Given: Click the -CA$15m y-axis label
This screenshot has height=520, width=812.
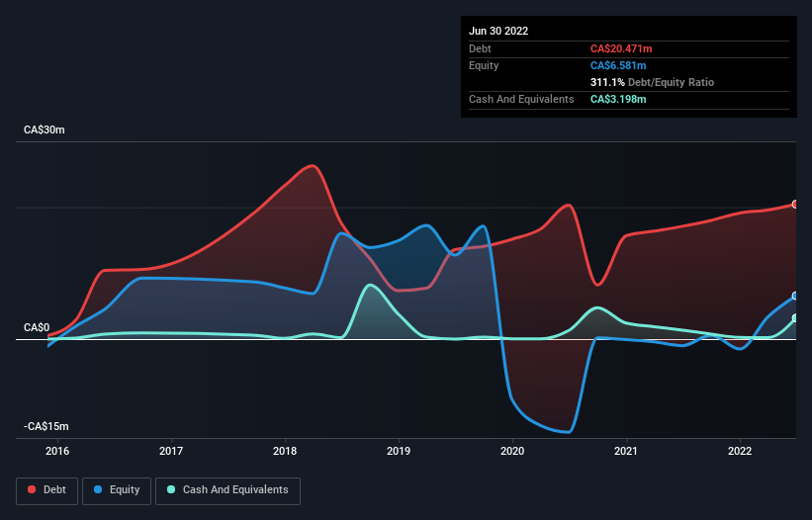Looking at the screenshot, I should click(x=46, y=426).
